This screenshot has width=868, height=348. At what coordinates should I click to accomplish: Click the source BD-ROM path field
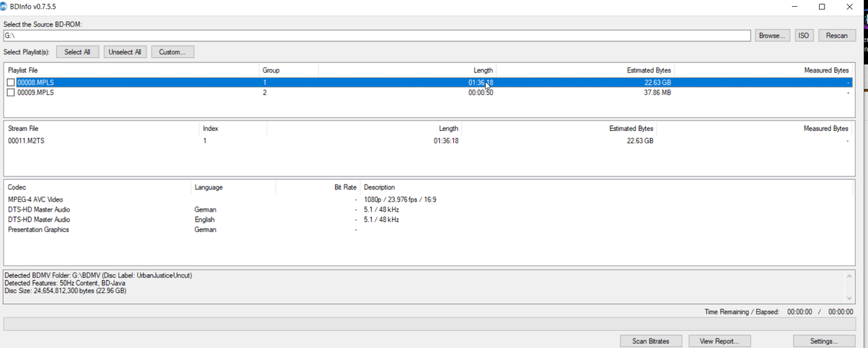(376, 35)
